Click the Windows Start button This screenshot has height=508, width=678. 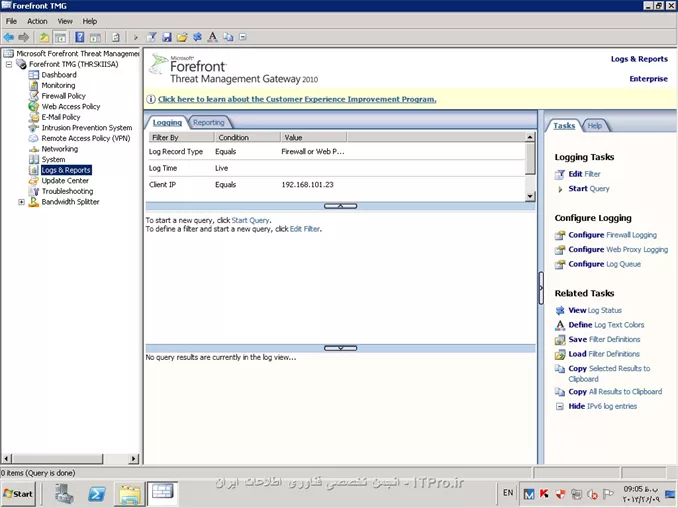(18, 494)
